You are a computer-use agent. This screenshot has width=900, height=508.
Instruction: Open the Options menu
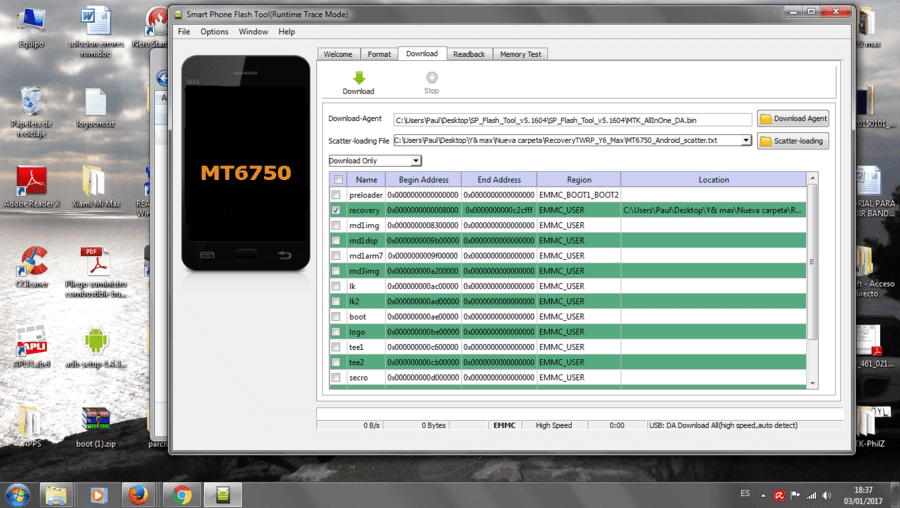point(214,32)
